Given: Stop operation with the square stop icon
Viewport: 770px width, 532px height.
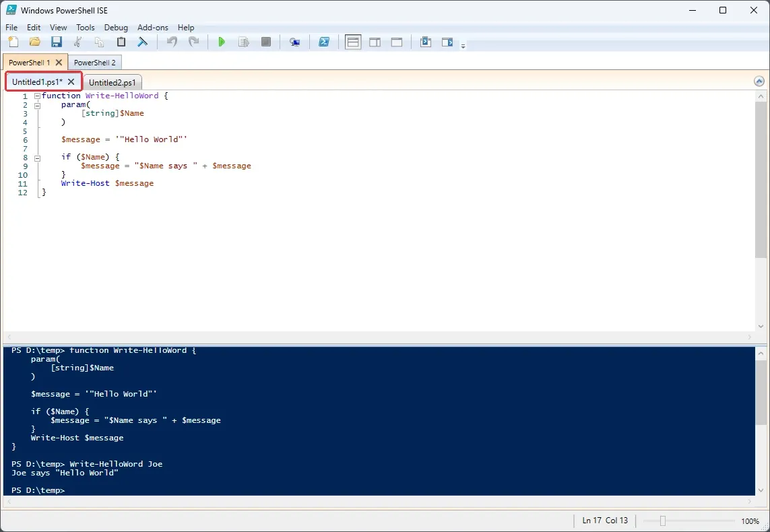Looking at the screenshot, I should (x=265, y=42).
